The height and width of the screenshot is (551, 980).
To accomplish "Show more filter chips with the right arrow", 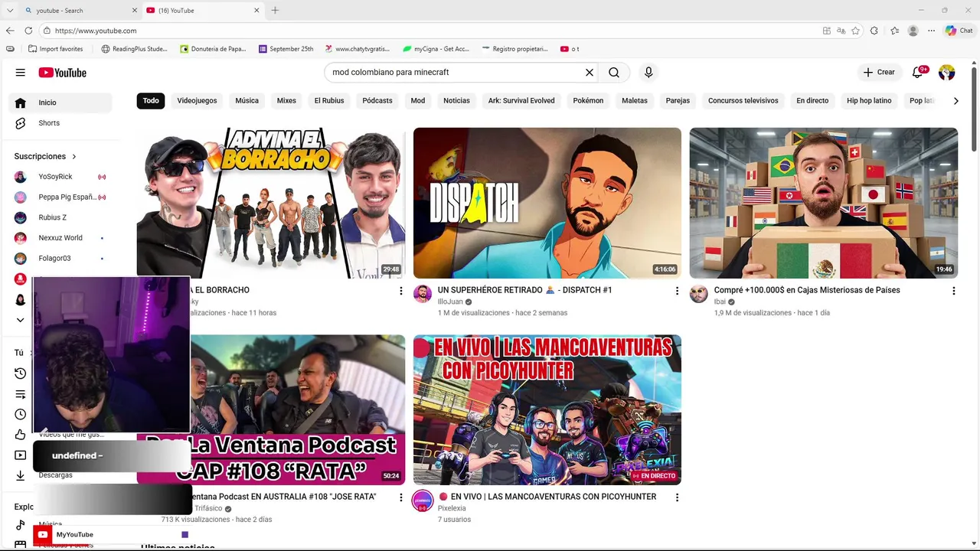I will coord(955,101).
